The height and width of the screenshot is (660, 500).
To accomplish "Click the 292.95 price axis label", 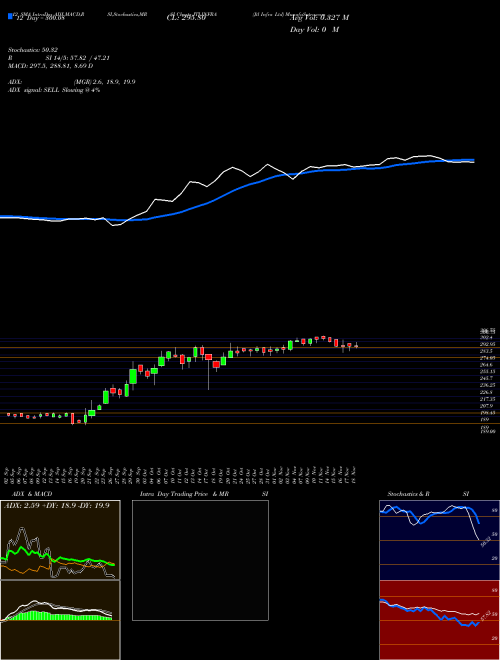I will 489,344.
